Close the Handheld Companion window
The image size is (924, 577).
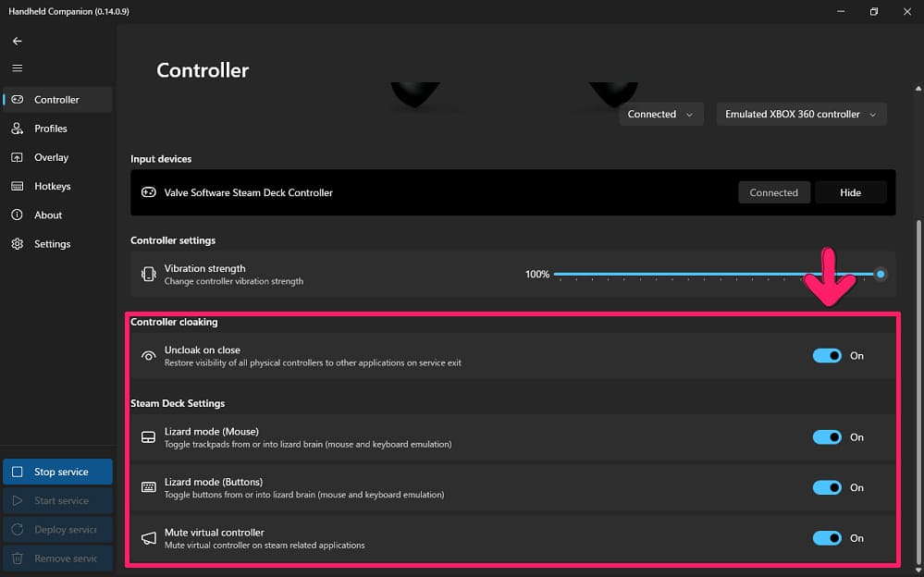(x=907, y=12)
